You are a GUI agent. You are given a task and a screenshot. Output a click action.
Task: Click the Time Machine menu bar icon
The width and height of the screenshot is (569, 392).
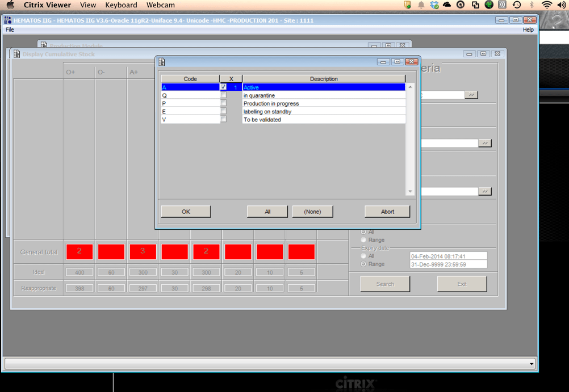(517, 5)
